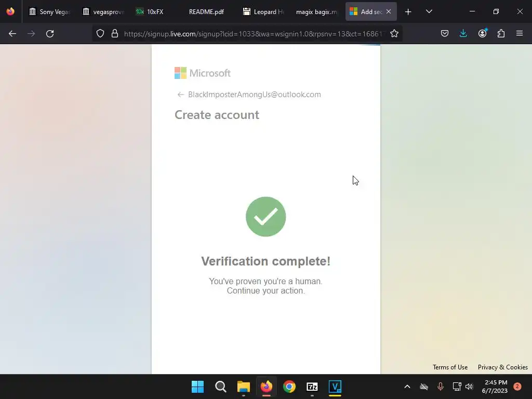Open the Privacy & Cookies link
The width and height of the screenshot is (532, 399).
502,367
